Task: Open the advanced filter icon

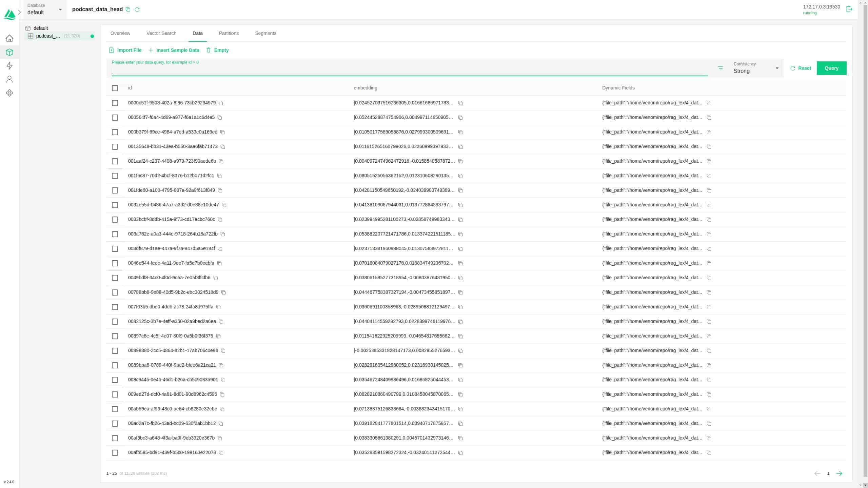Action: point(721,68)
